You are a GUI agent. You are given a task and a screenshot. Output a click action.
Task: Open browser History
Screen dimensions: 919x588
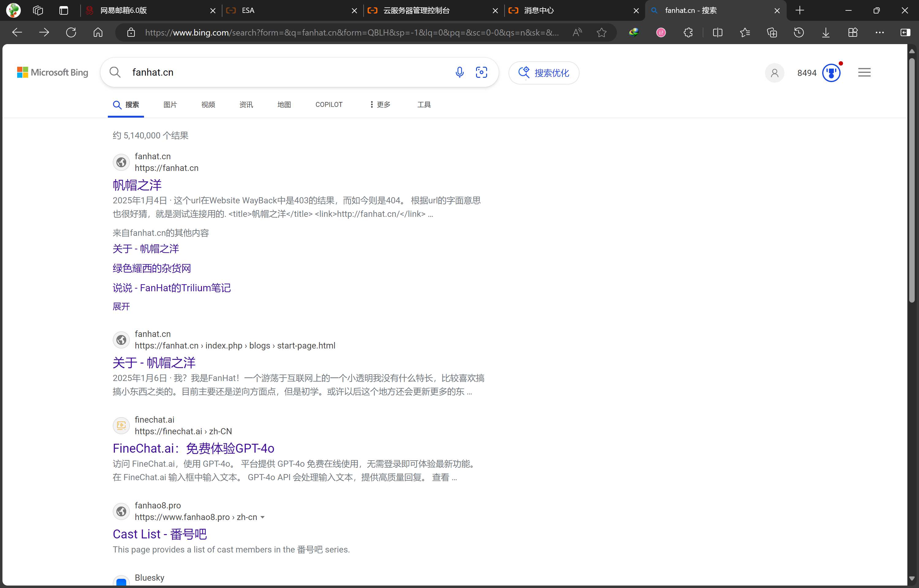[x=799, y=32]
